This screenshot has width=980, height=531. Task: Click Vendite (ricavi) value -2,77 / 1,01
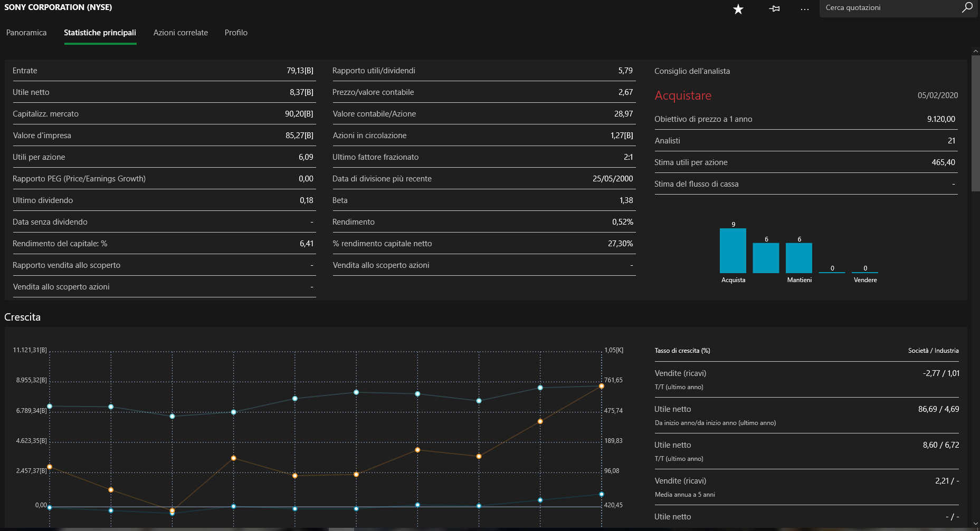pos(941,373)
